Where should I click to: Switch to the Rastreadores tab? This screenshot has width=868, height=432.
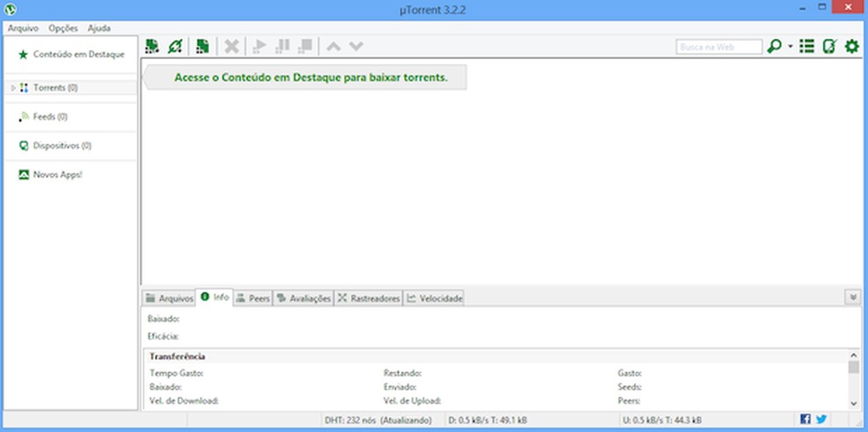coord(369,298)
